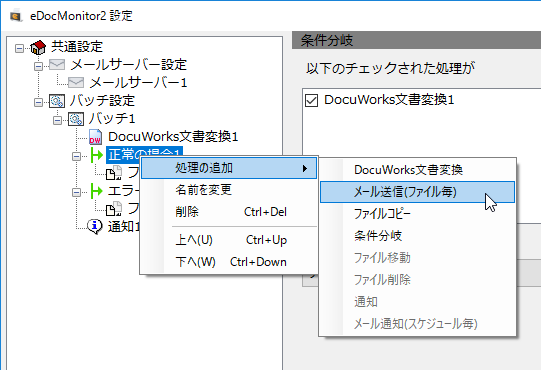Collapse the バッチ1 tree node
The height and width of the screenshot is (370, 541).
click(58, 120)
